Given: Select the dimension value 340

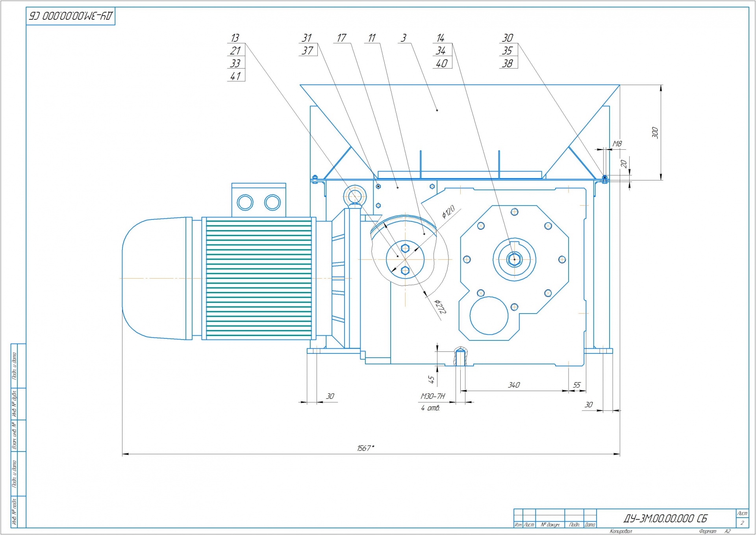Looking at the screenshot, I should pos(514,385).
